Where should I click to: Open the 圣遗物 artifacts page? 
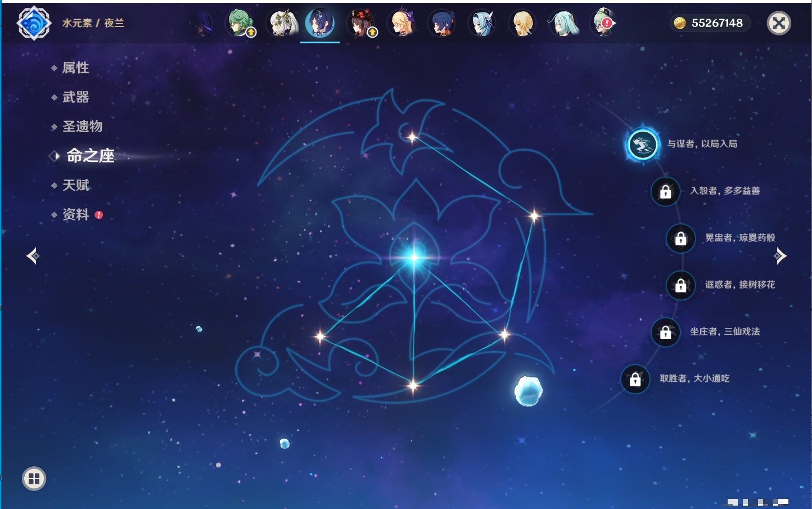[x=82, y=127]
